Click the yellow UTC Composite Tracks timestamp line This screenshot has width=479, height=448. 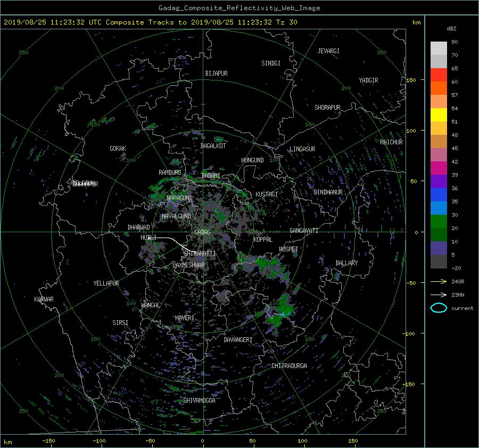(x=150, y=22)
